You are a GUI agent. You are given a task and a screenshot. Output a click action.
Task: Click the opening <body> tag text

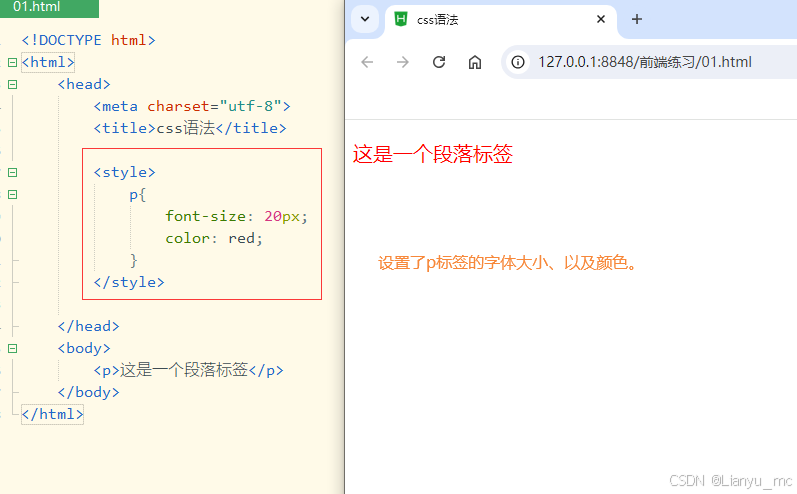[84, 349]
